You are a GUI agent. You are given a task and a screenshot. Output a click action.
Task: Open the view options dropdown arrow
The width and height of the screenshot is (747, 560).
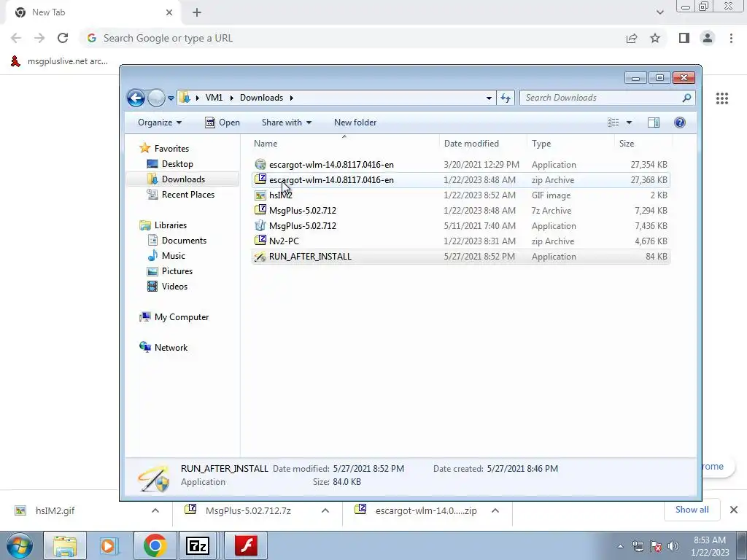[x=629, y=122]
